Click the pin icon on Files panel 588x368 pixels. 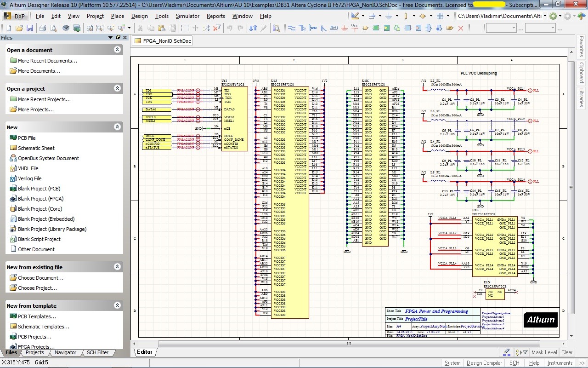tap(118, 37)
